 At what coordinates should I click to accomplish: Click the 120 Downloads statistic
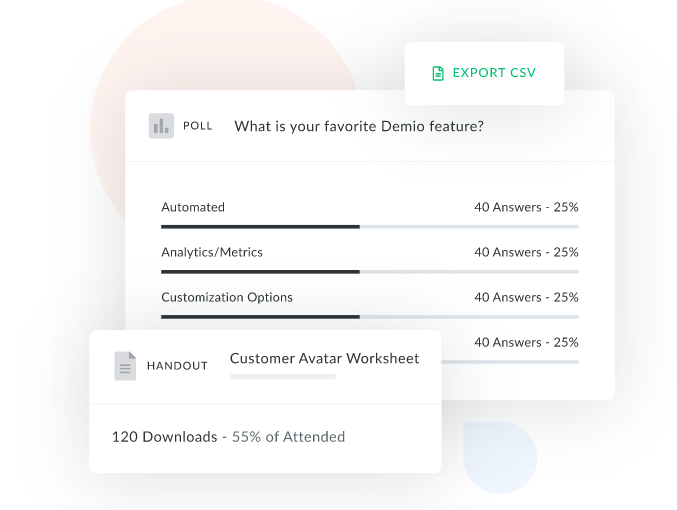[x=164, y=437]
